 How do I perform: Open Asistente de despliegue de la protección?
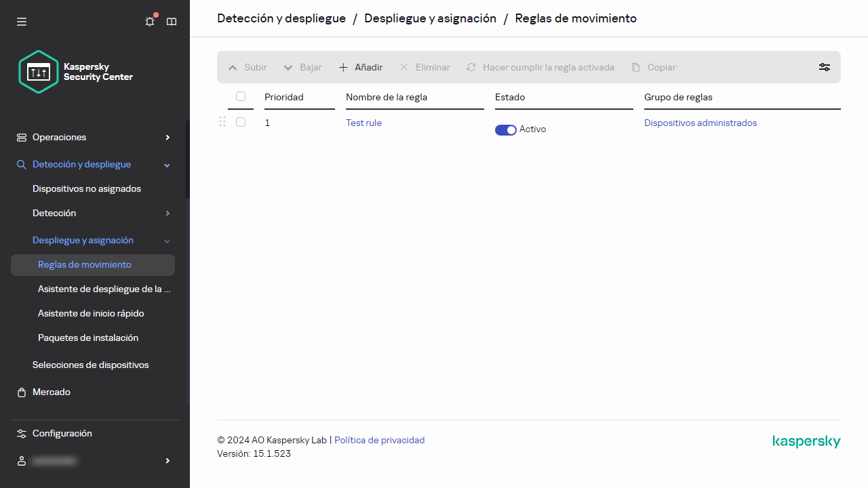pyautogui.click(x=104, y=289)
